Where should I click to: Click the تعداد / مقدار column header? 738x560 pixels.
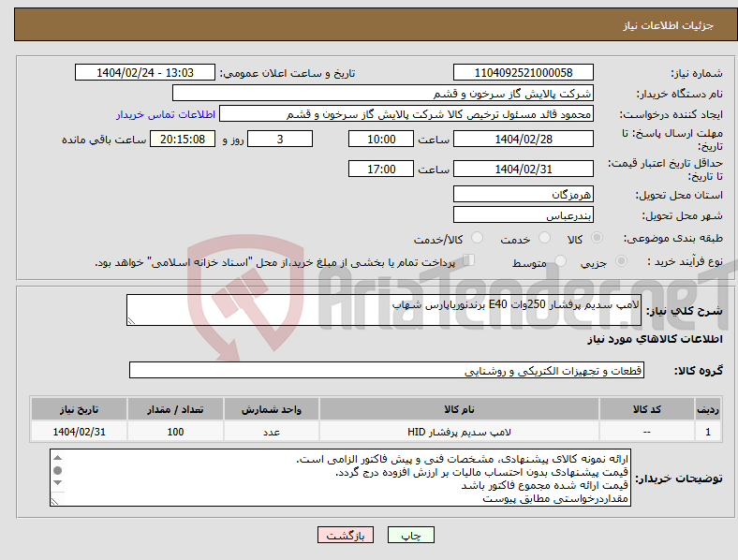click(x=175, y=409)
